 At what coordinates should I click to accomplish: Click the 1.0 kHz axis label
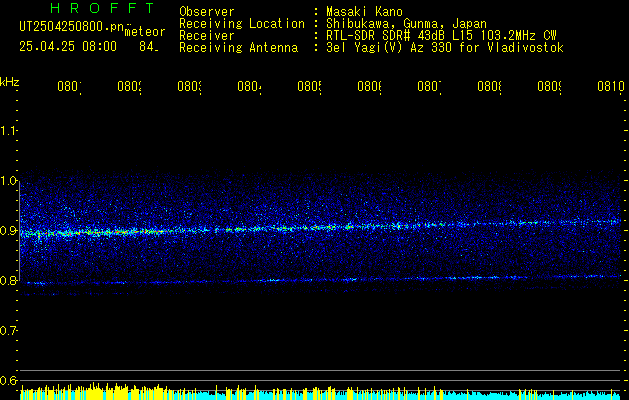coord(9,181)
